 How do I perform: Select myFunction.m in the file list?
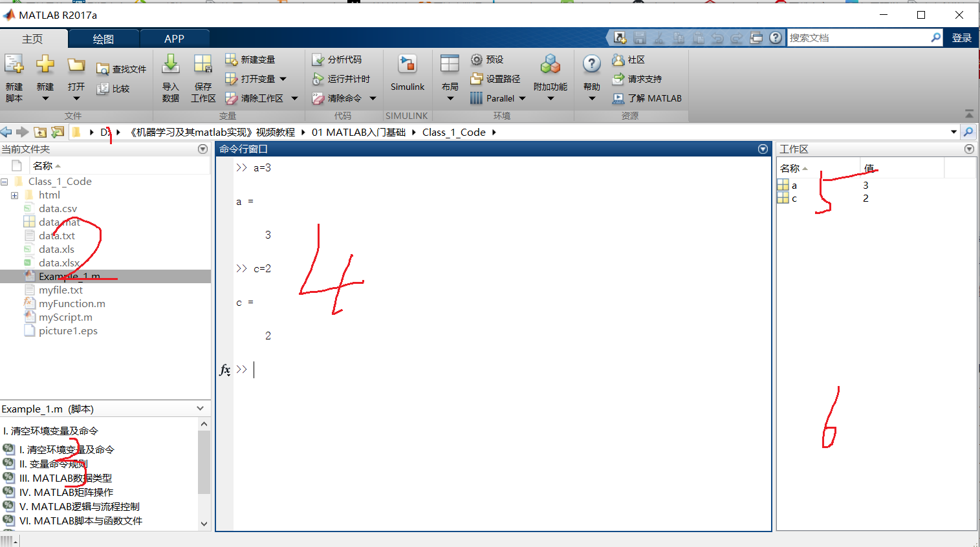point(72,303)
